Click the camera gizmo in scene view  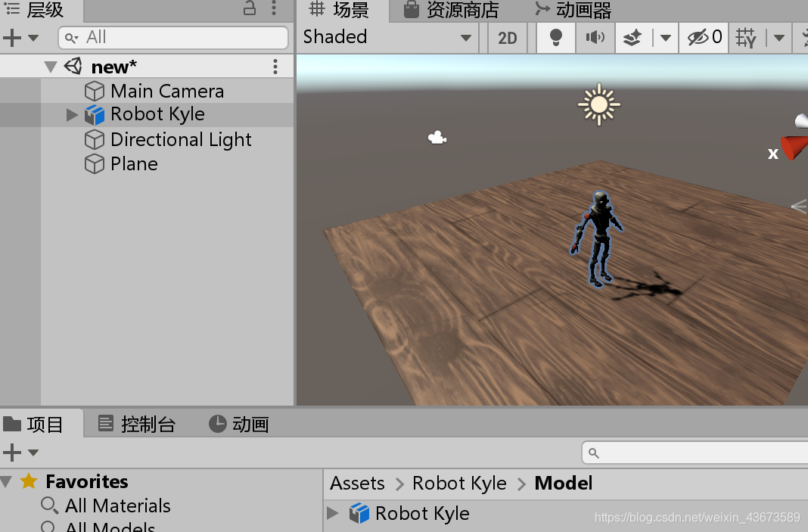pyautogui.click(x=437, y=138)
